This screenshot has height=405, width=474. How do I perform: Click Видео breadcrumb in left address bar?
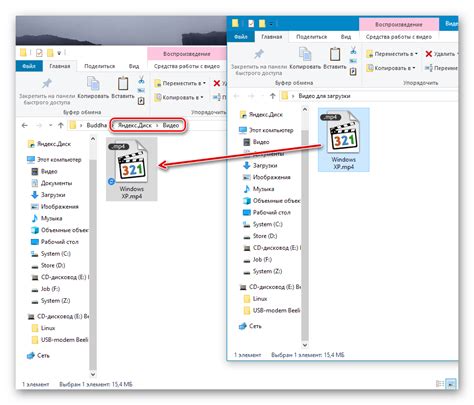(171, 125)
